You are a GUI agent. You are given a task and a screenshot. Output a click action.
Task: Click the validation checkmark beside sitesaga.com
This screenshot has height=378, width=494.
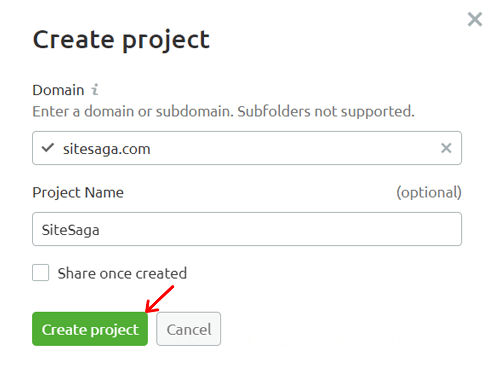[x=48, y=147]
